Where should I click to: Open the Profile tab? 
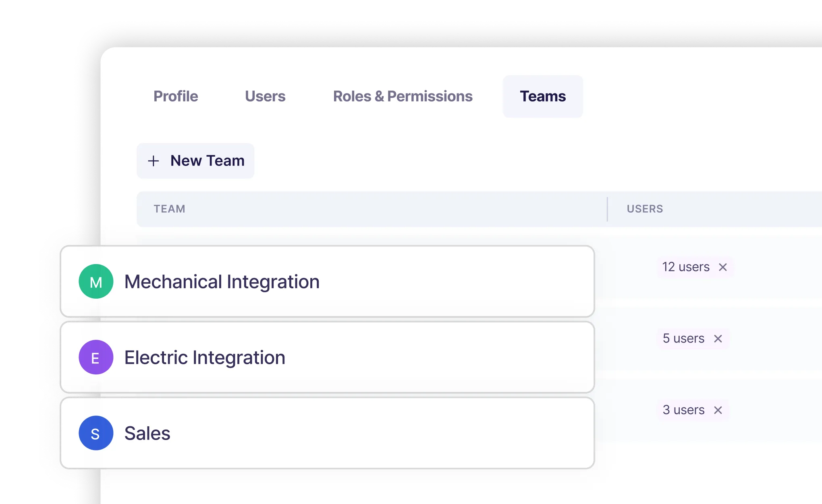tap(176, 97)
